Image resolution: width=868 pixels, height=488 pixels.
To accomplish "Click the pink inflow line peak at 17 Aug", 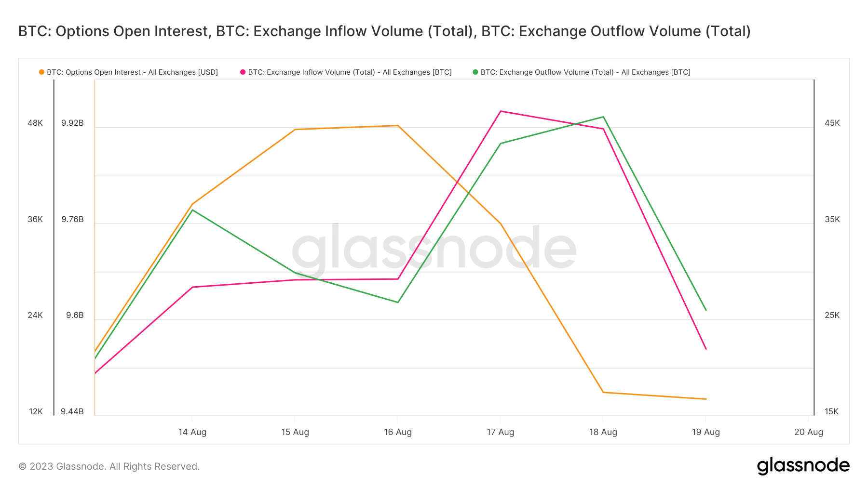I will [x=501, y=111].
